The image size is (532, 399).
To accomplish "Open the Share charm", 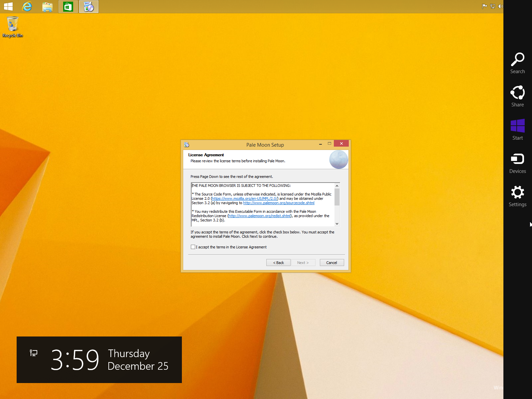I will 517,96.
